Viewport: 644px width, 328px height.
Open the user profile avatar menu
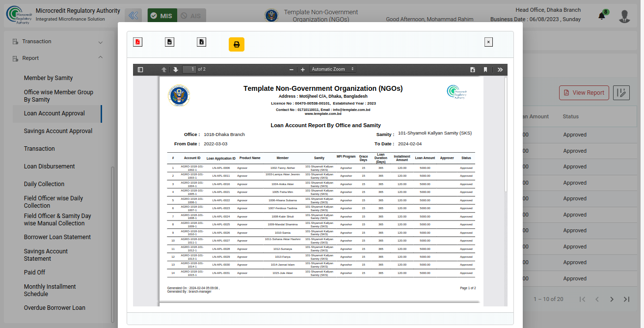pyautogui.click(x=624, y=16)
